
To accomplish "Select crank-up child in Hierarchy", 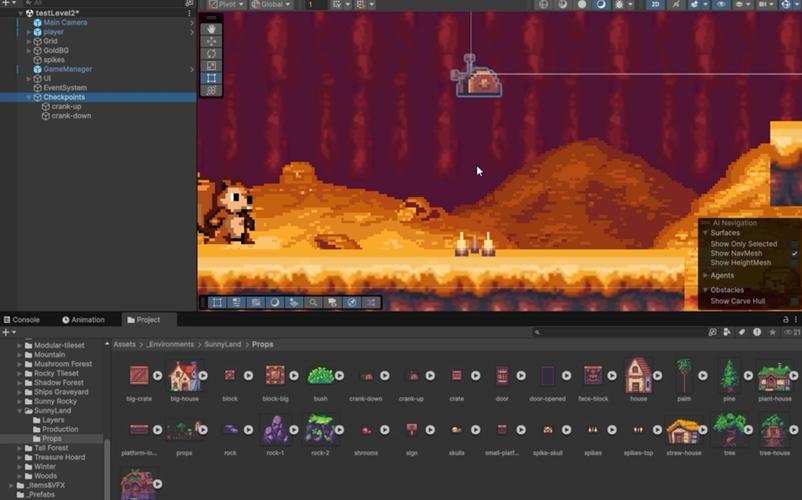I will click(x=66, y=106).
